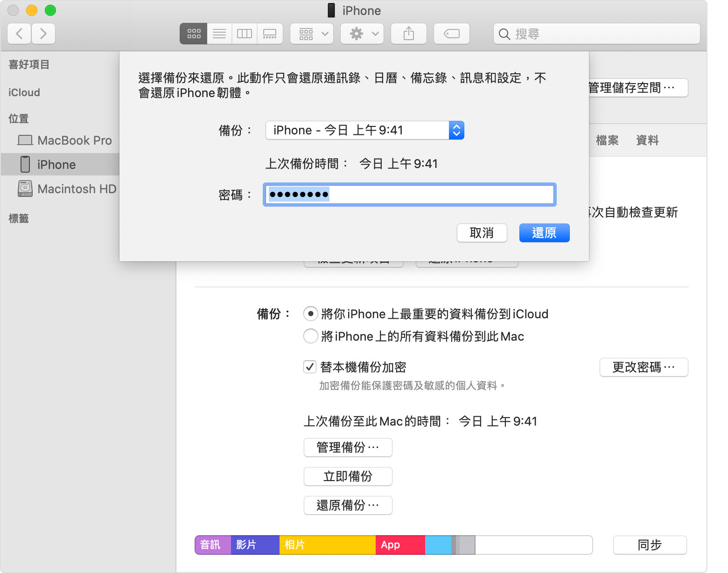Click the 位置 sidebar heading
This screenshot has width=728, height=573.
point(19,119)
